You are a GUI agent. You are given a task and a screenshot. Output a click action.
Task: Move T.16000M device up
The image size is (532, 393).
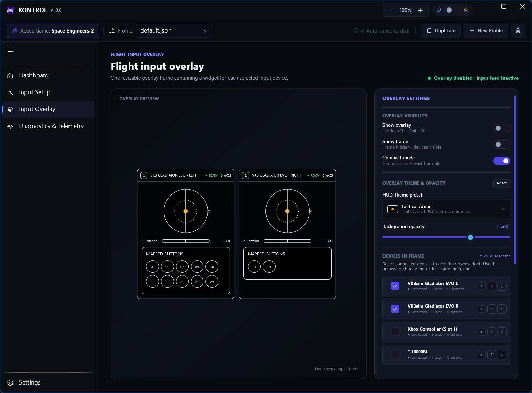492,355
